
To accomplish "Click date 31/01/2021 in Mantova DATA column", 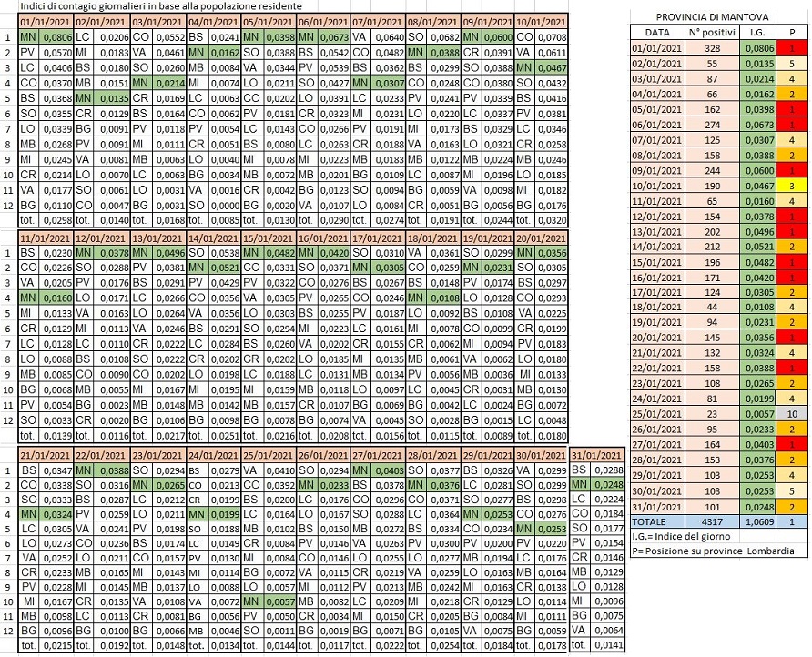I will coord(657,507).
